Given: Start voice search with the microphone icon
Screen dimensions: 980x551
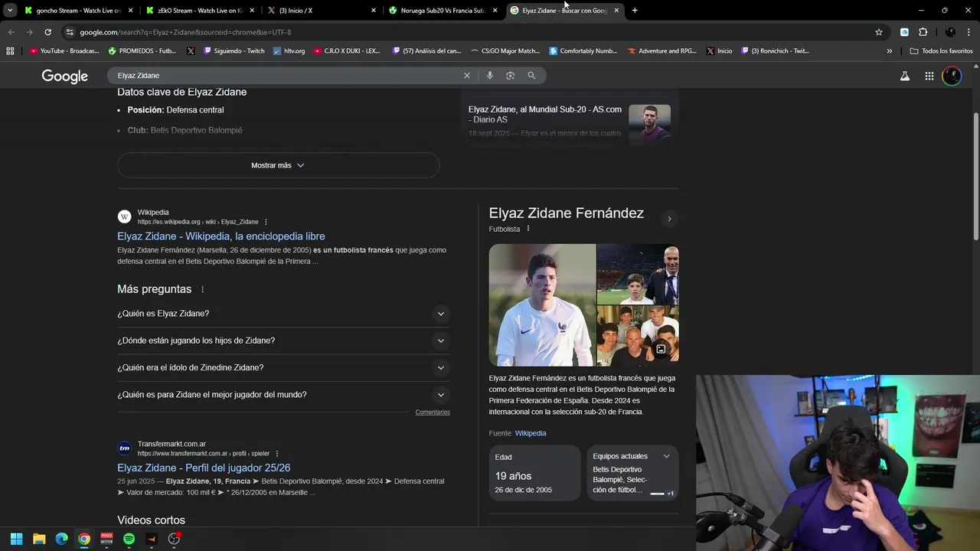Looking at the screenshot, I should (489, 76).
